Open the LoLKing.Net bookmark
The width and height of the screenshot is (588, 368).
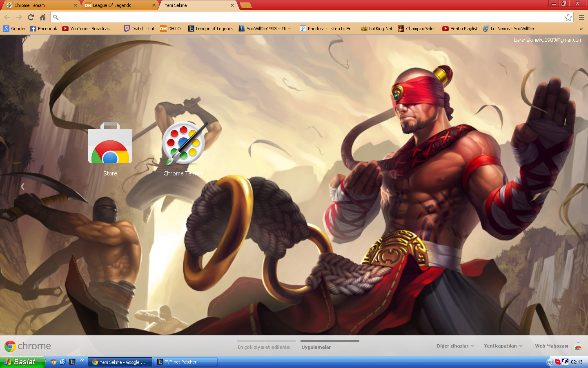(376, 29)
